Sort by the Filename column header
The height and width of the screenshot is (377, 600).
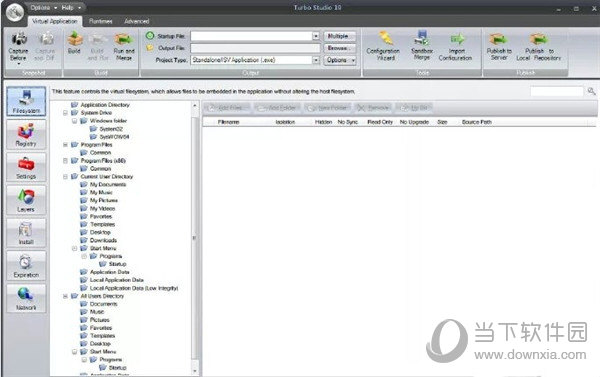click(x=228, y=122)
